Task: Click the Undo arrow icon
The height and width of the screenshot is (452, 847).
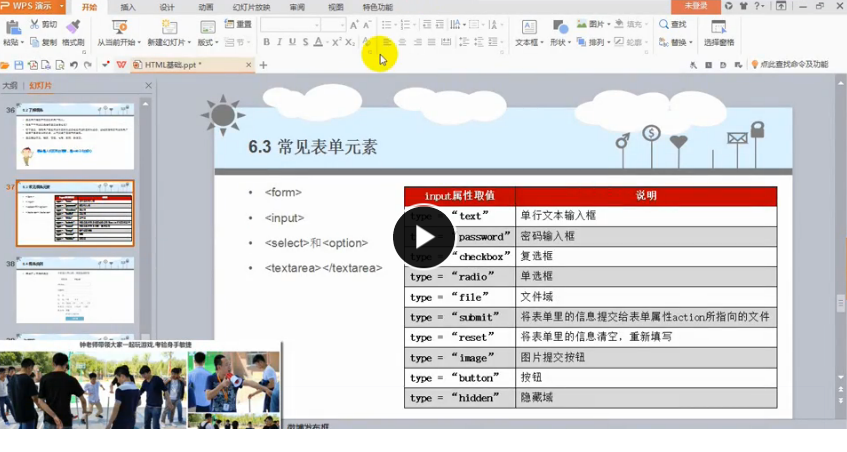Action: [x=73, y=65]
